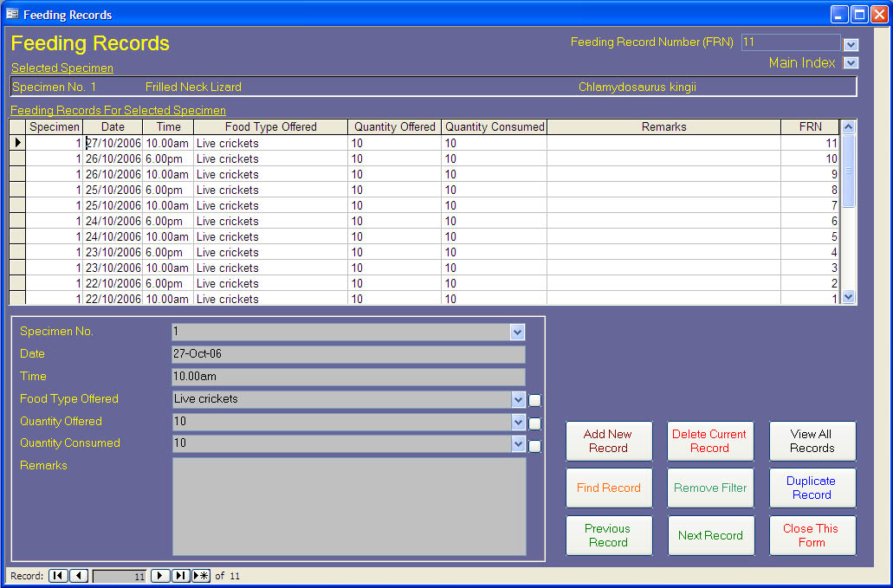Image resolution: width=893 pixels, height=588 pixels.
Task: Click the Feeding Record Number field showing 11
Action: (791, 42)
